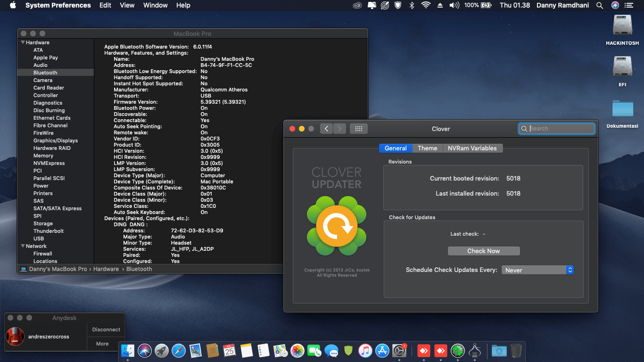
Task: Select Thunderbolt in the sidebar
Action: 49,231
